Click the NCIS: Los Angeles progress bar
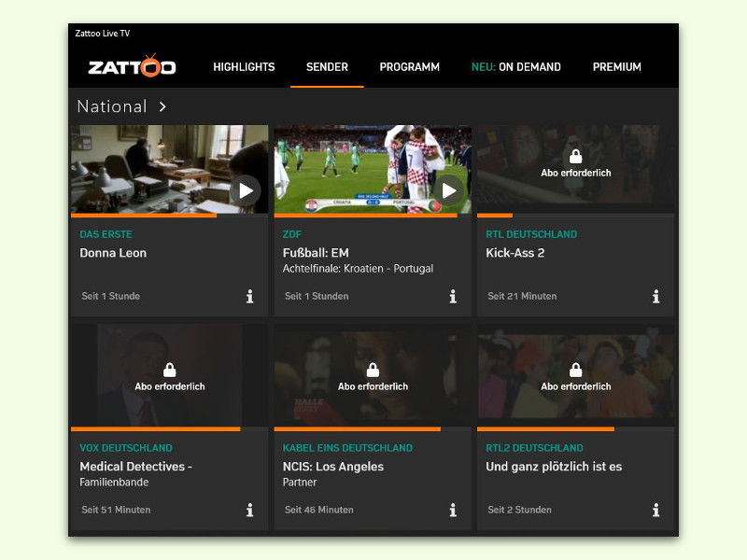Viewport: 747px width, 560px height. [373, 429]
